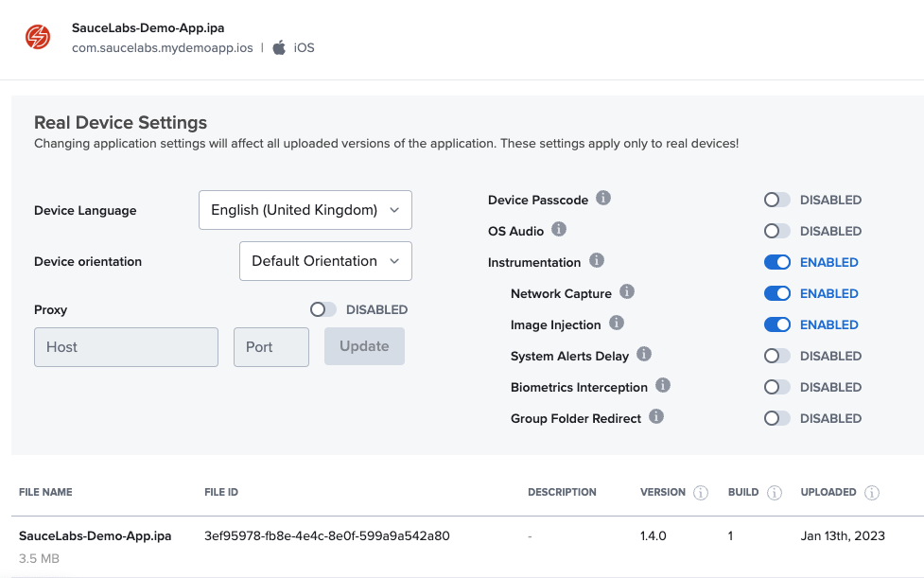View the Biometrics Interception info tooltip
This screenshot has height=578, width=924.
(663, 387)
